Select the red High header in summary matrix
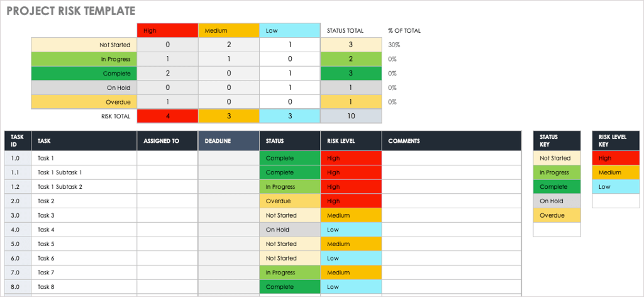The height and width of the screenshot is (297, 644). click(167, 30)
